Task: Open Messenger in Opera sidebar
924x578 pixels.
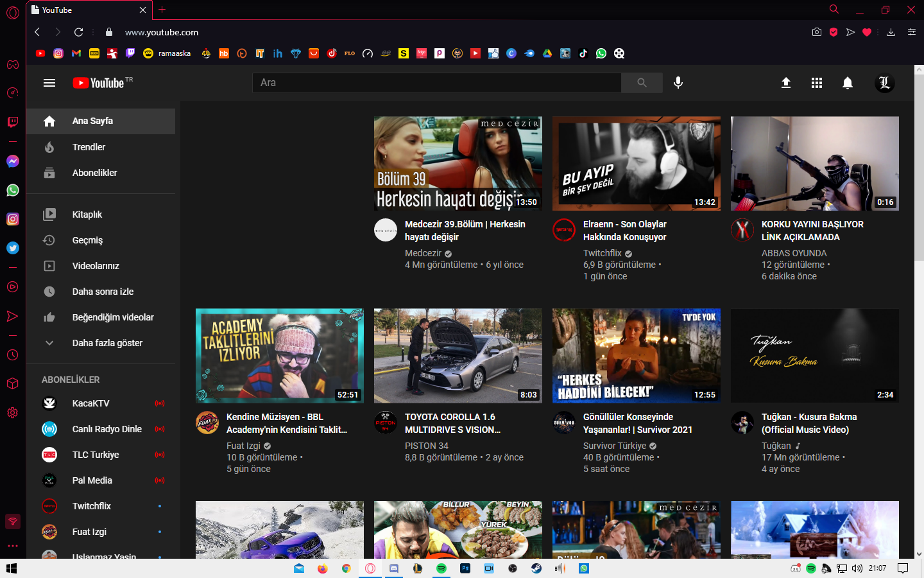Action: (x=13, y=161)
